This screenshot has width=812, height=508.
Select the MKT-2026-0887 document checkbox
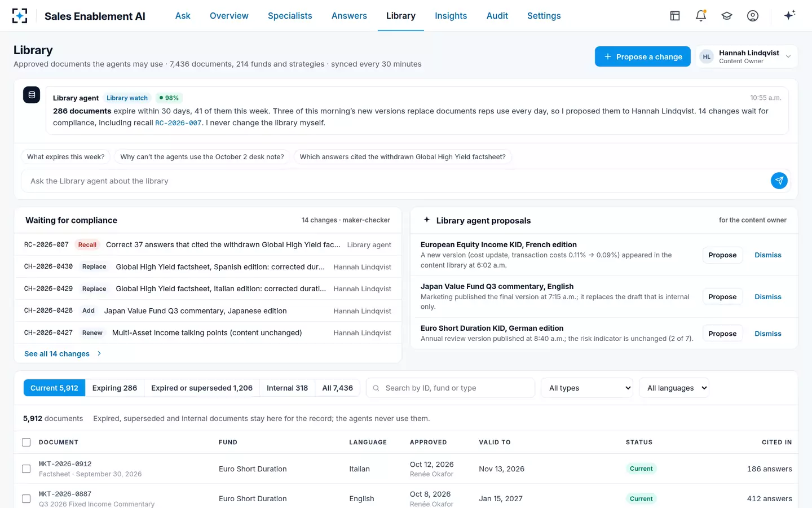point(26,498)
